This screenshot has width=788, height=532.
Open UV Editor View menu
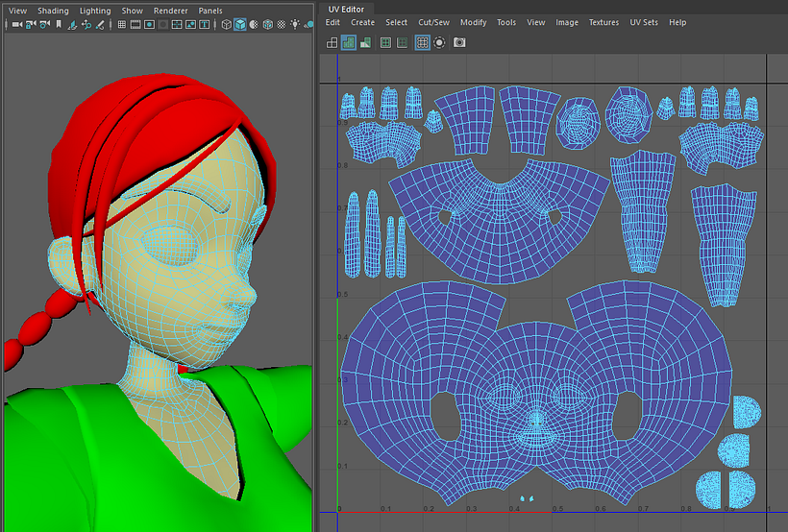(535, 23)
